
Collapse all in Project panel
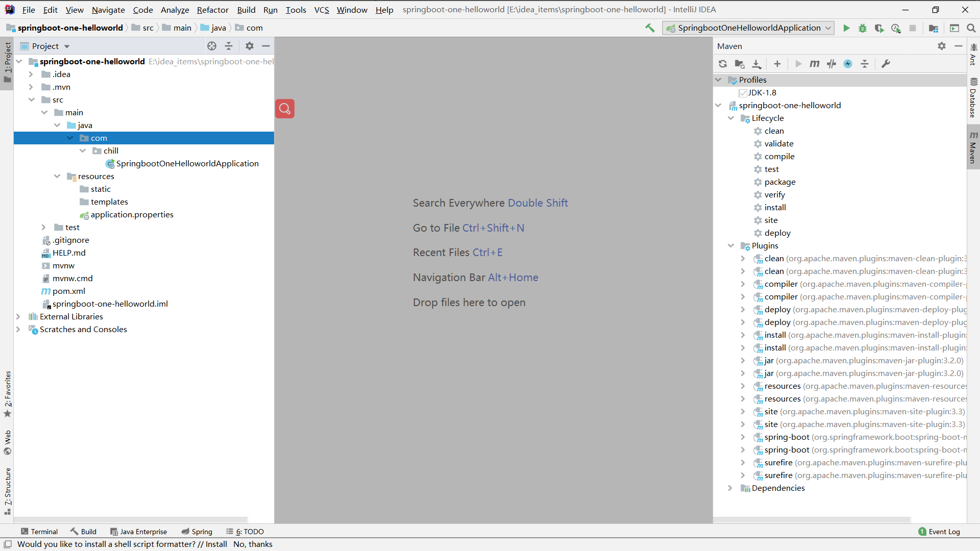click(x=229, y=46)
